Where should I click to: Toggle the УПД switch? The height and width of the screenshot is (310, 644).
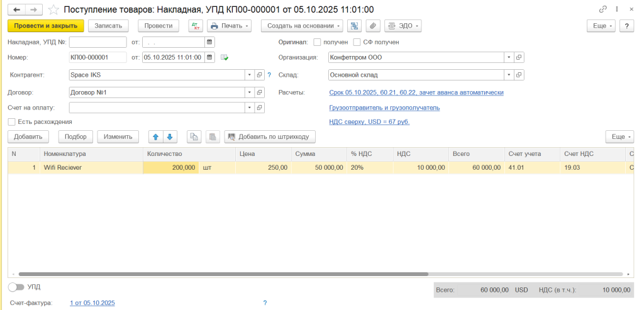coord(16,287)
